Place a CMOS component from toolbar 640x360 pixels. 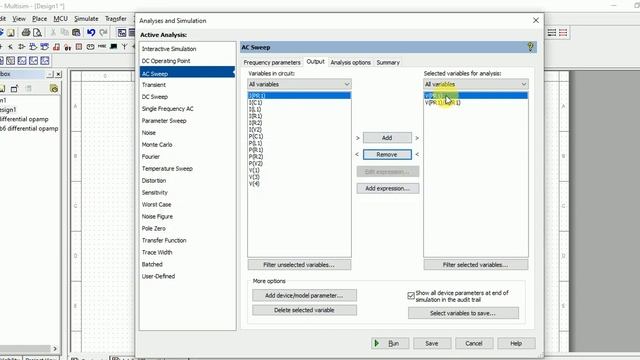pos(44,47)
